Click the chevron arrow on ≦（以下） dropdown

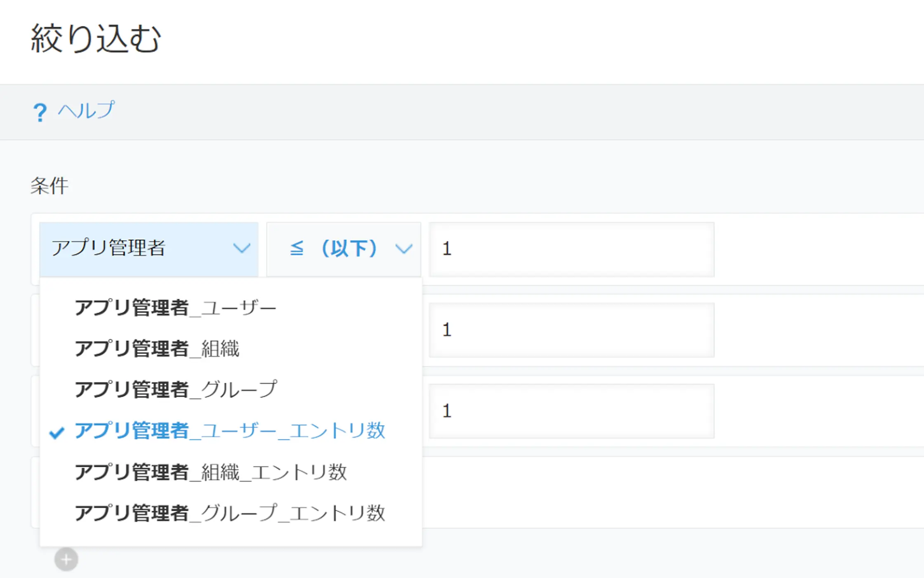click(403, 249)
